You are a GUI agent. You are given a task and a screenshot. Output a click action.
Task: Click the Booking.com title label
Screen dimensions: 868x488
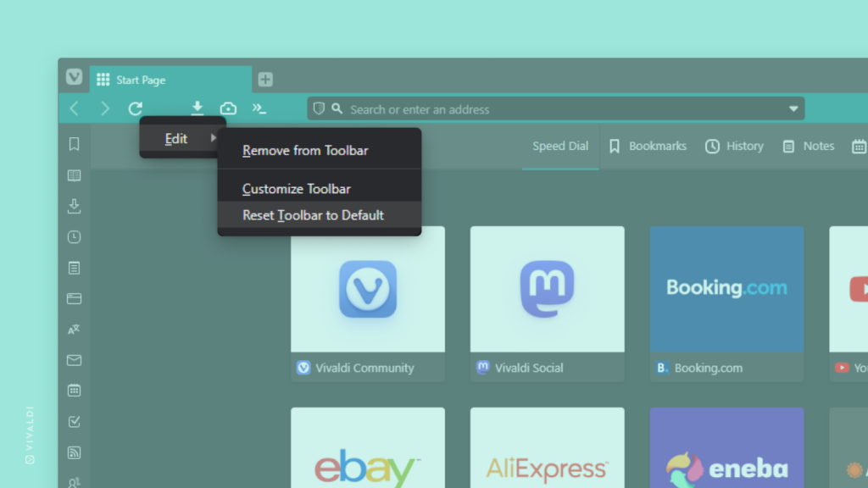(709, 368)
